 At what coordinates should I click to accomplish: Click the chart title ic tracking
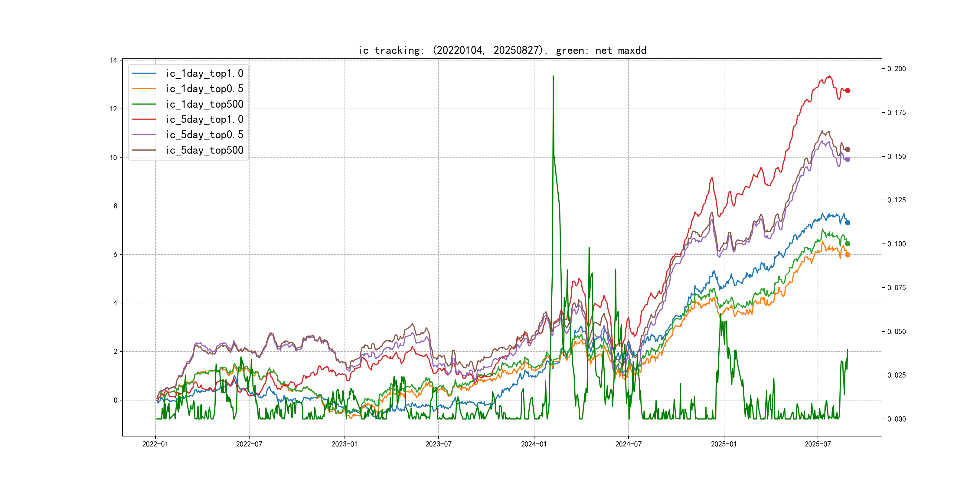click(x=502, y=50)
